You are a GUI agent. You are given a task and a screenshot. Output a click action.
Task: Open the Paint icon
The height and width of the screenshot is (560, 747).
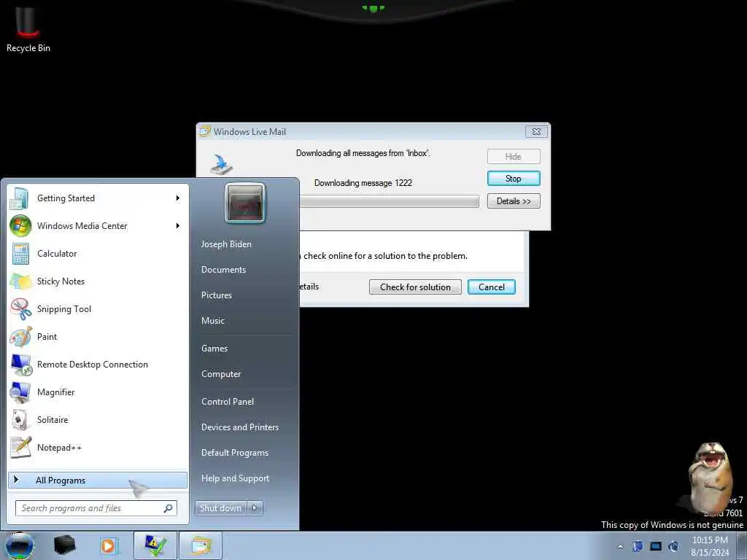(21, 337)
